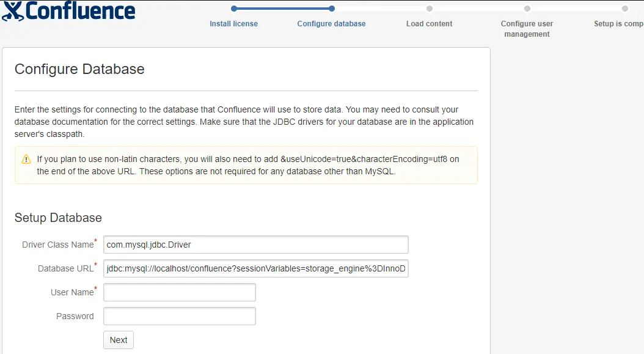Viewport: 644px width, 354px height.
Task: Focus the Driver Class Name field
Action: pos(255,245)
